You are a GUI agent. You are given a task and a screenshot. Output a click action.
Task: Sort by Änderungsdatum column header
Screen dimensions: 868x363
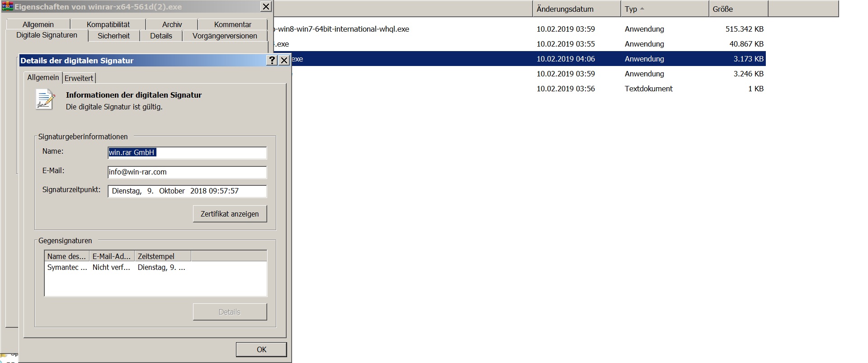576,9
